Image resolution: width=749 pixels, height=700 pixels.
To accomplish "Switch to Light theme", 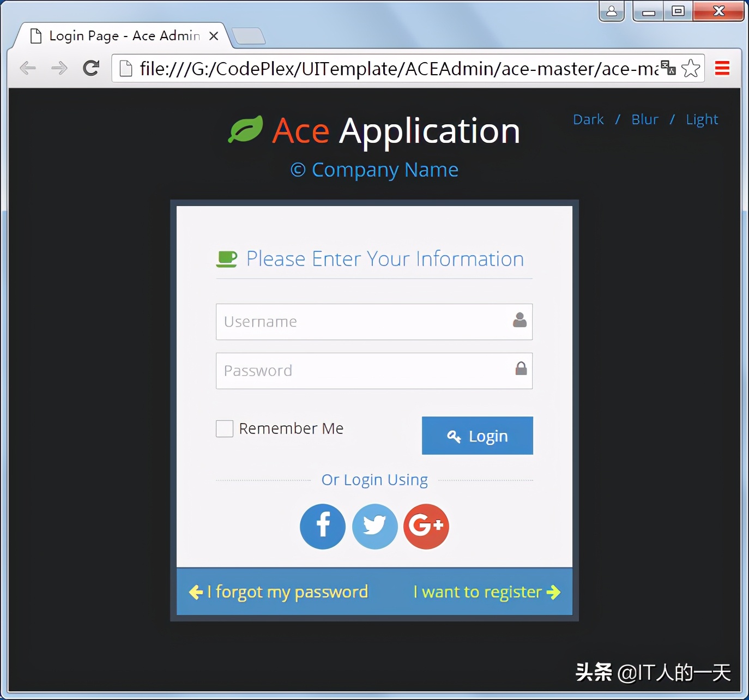I will coord(702,120).
